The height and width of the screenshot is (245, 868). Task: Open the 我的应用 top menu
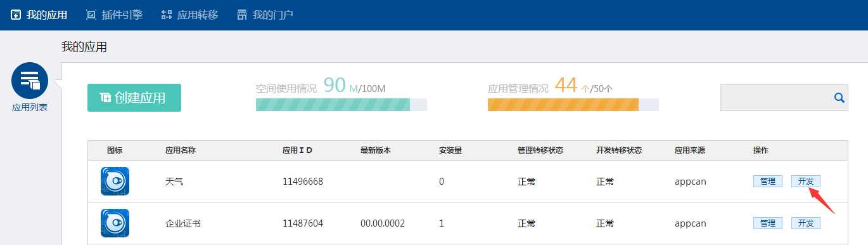click(39, 15)
